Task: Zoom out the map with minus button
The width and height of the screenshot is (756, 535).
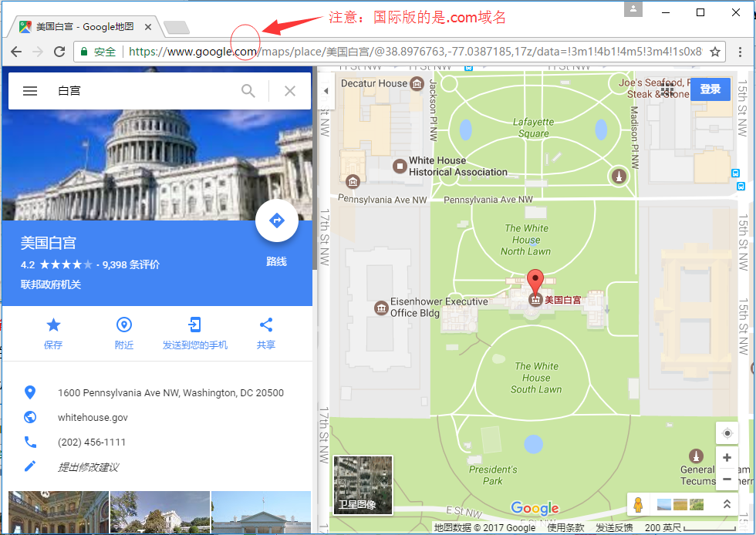Action: [x=727, y=479]
